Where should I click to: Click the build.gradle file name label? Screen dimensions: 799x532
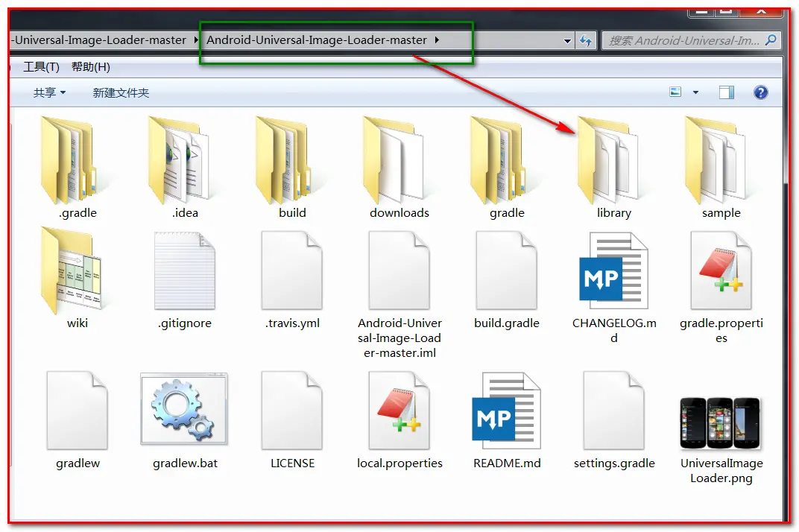(x=507, y=323)
